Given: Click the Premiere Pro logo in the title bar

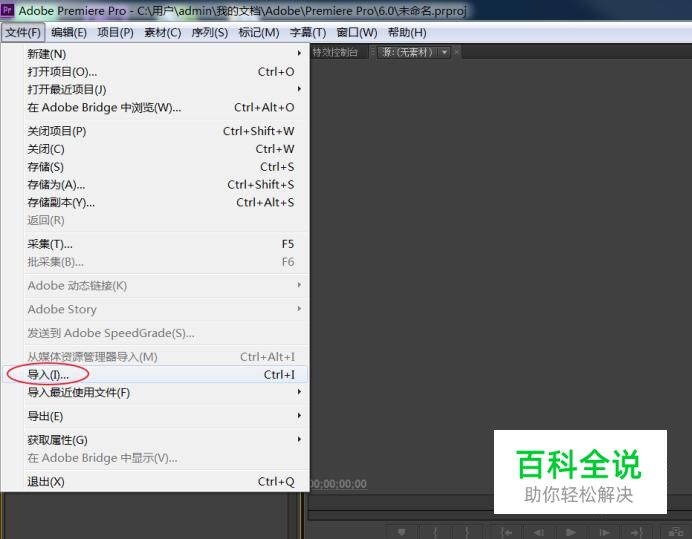Looking at the screenshot, I should 7,10.
